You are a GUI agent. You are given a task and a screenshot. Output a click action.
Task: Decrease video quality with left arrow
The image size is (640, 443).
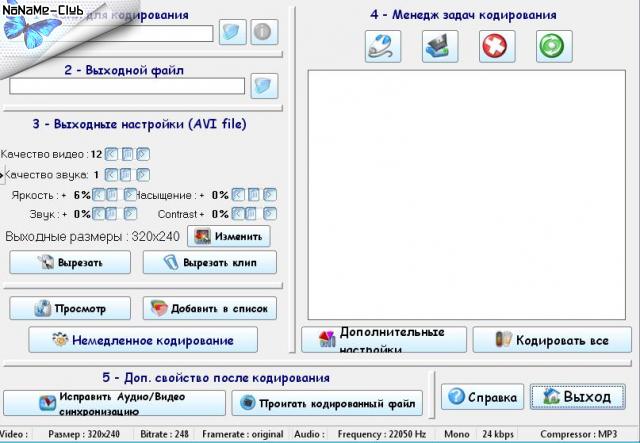point(112,154)
